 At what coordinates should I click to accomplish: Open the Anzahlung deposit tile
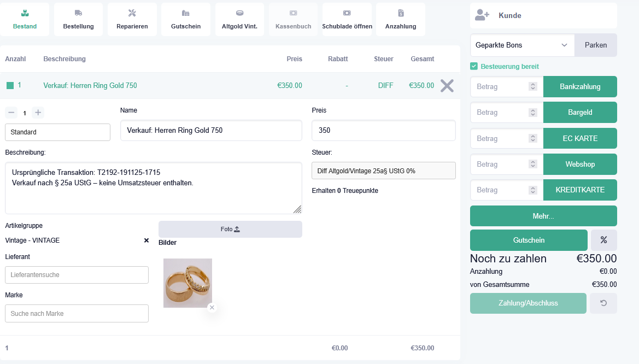pos(401,20)
